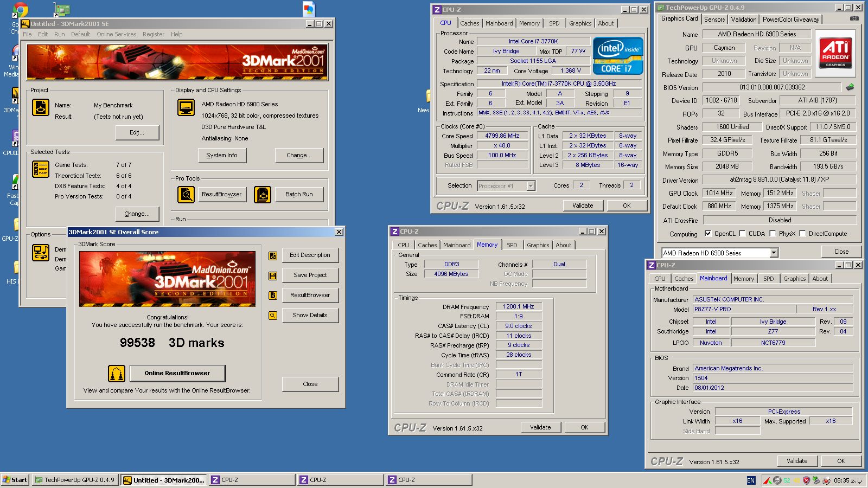Click the ResultBrowser magnifier icon in Pro Tools
The image size is (868, 488).
tap(186, 194)
